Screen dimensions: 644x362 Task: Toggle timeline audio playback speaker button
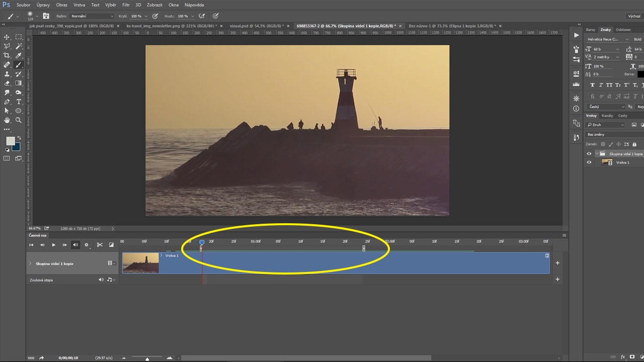(75, 245)
